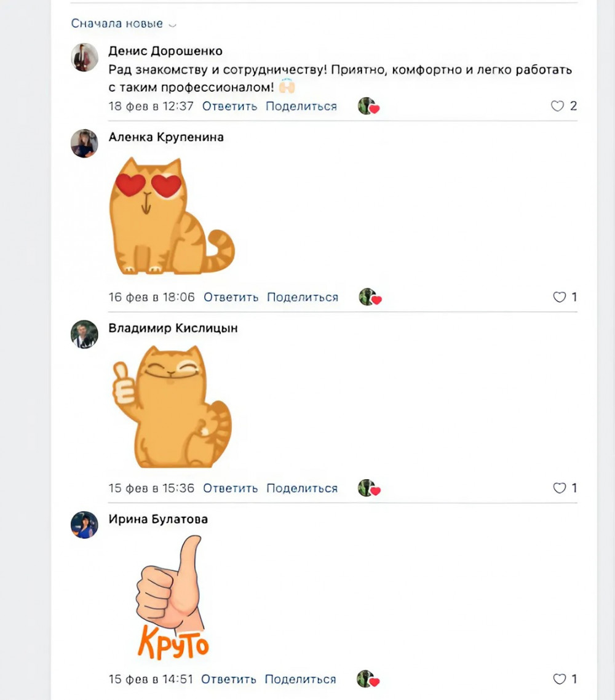Like Владимир Кислицын's sticker comment
615x700 pixels.
click(x=559, y=488)
